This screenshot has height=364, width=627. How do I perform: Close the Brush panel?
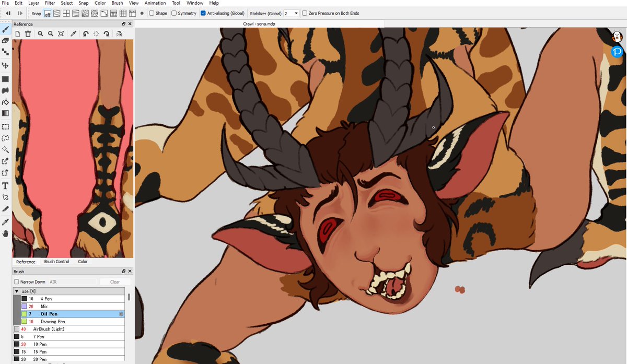coord(130,272)
